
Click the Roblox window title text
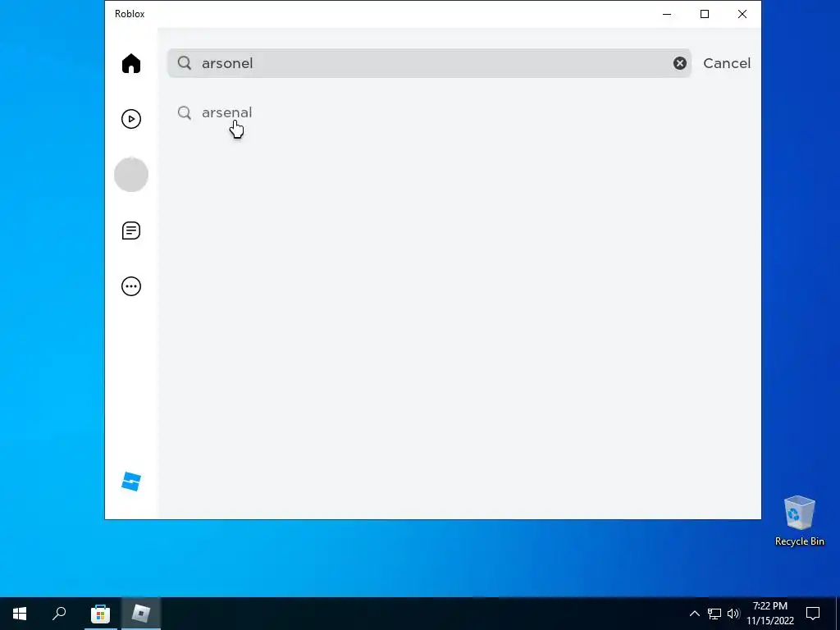click(x=130, y=14)
